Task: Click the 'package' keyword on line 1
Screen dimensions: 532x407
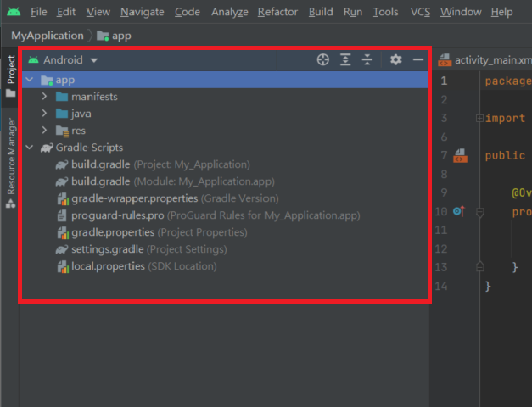Action: [508, 81]
